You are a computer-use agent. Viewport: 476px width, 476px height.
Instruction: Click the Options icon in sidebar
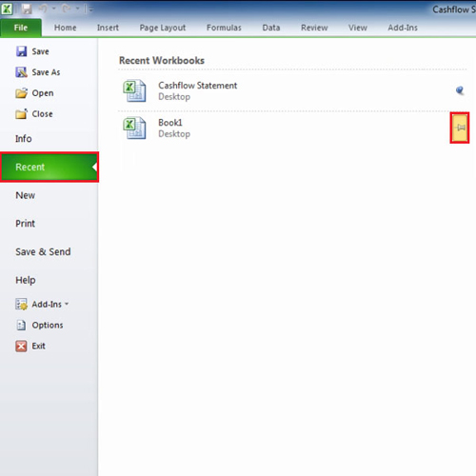coord(21,325)
